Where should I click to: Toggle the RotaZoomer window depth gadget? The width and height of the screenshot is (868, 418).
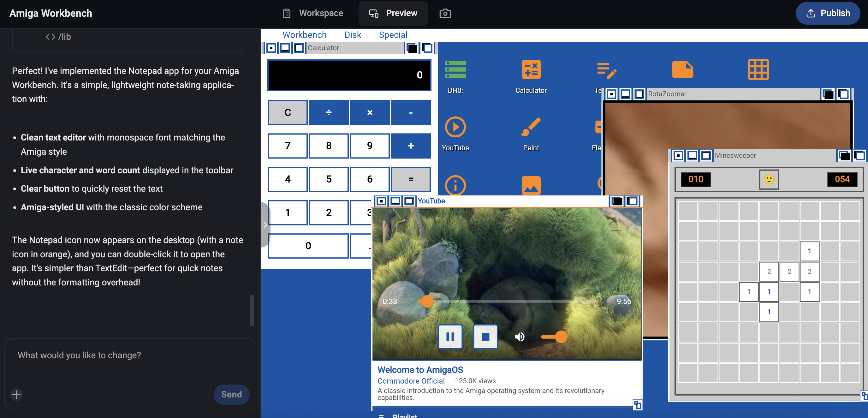tap(844, 94)
